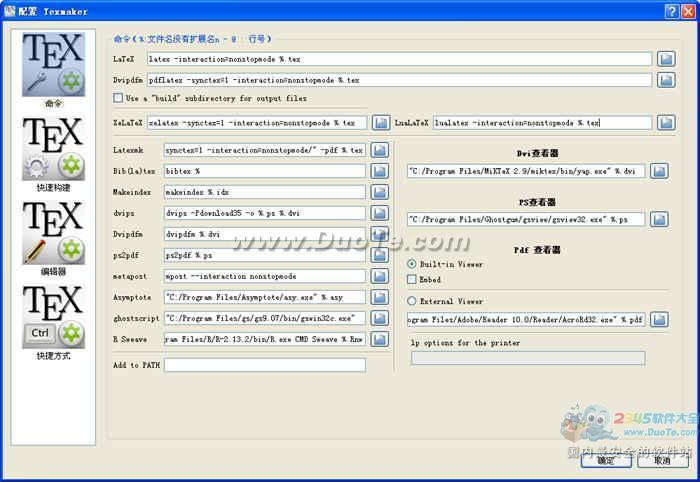The image size is (700, 482).
Task: Click the XeLaTeX command input field
Action: click(x=257, y=122)
